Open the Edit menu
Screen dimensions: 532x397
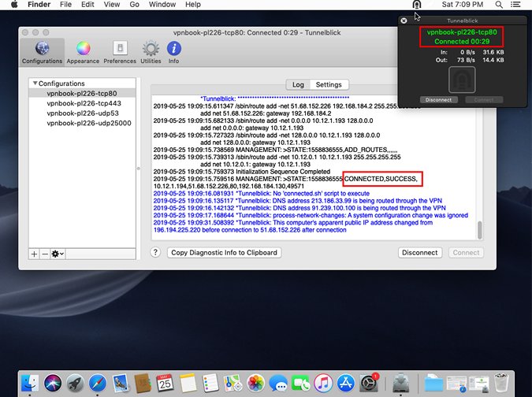pyautogui.click(x=87, y=5)
